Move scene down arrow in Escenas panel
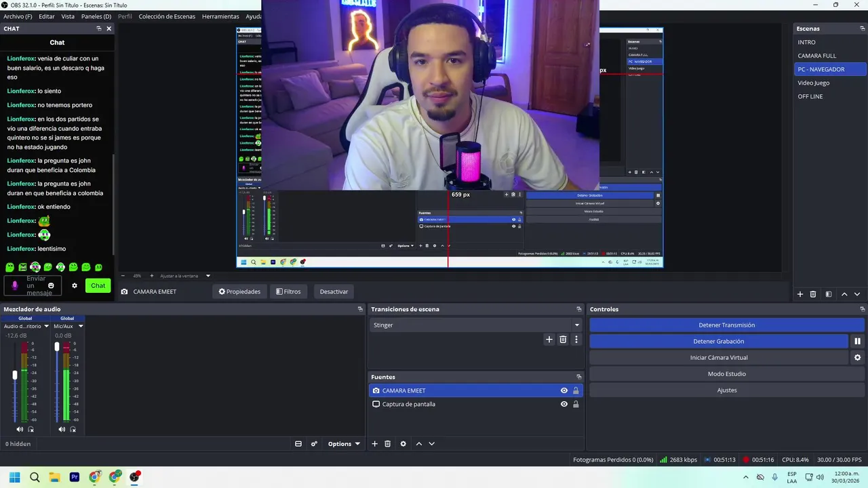868x488 pixels. click(x=857, y=294)
